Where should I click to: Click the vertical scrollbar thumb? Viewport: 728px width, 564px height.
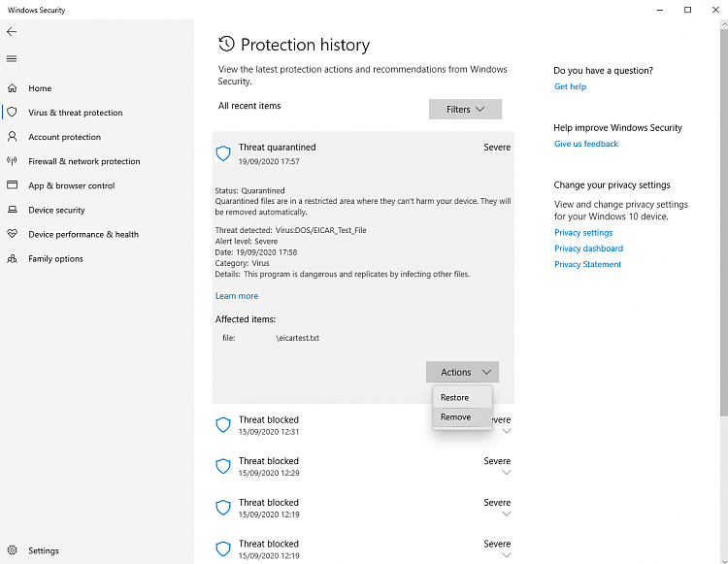coord(724,222)
